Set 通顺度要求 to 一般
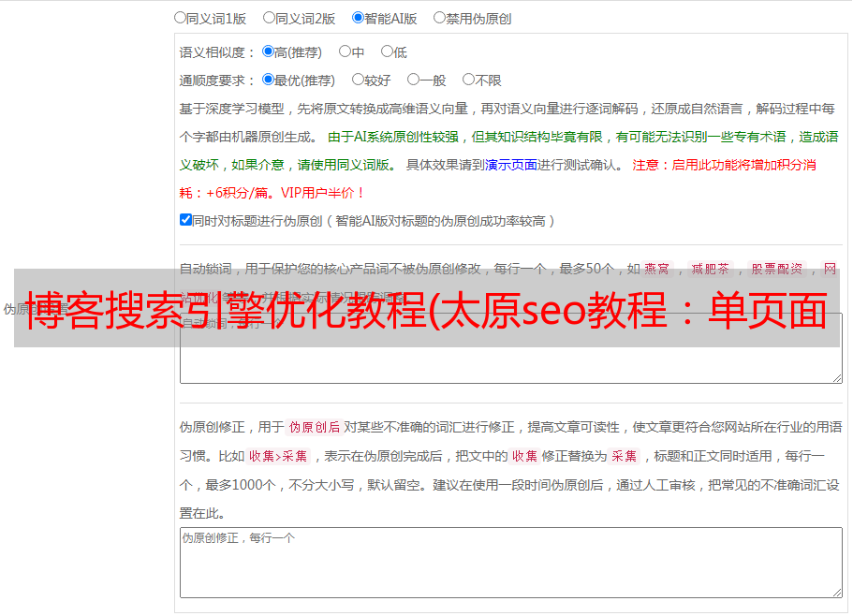This screenshot has height=616, width=853. click(414, 80)
